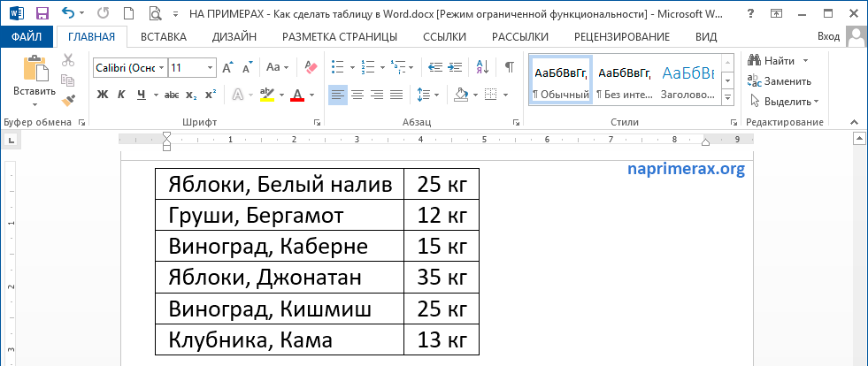Save the document with floppy icon

[42, 12]
